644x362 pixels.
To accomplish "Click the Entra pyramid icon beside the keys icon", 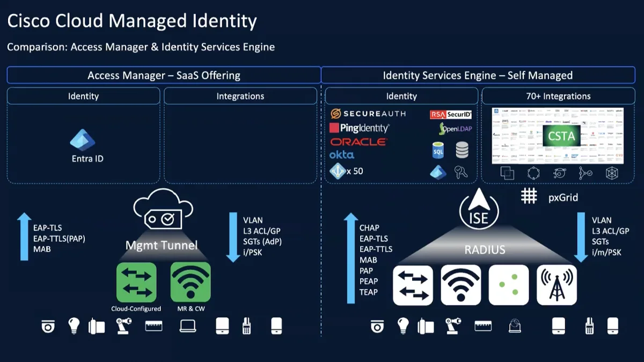I will pos(438,172).
